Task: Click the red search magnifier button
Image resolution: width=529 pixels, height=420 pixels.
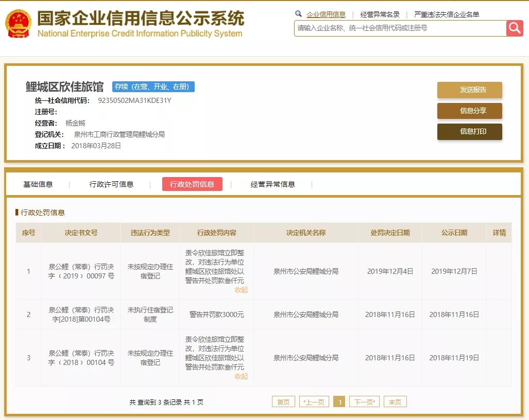Action: click(515, 28)
